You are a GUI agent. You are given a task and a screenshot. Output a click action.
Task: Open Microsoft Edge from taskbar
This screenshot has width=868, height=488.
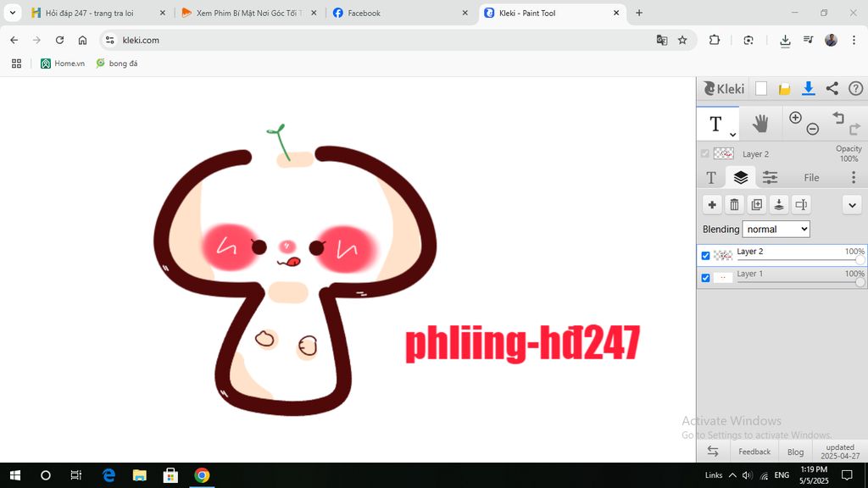pyautogui.click(x=108, y=475)
